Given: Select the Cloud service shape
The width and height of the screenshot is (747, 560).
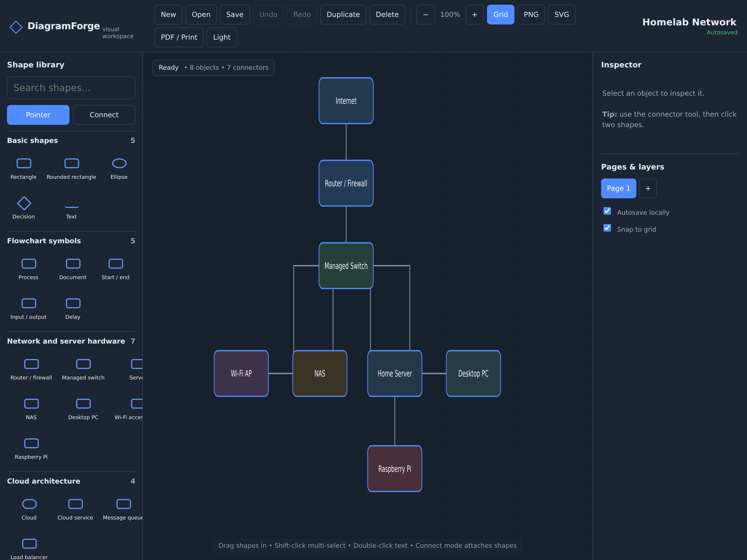Looking at the screenshot, I should coord(75,504).
